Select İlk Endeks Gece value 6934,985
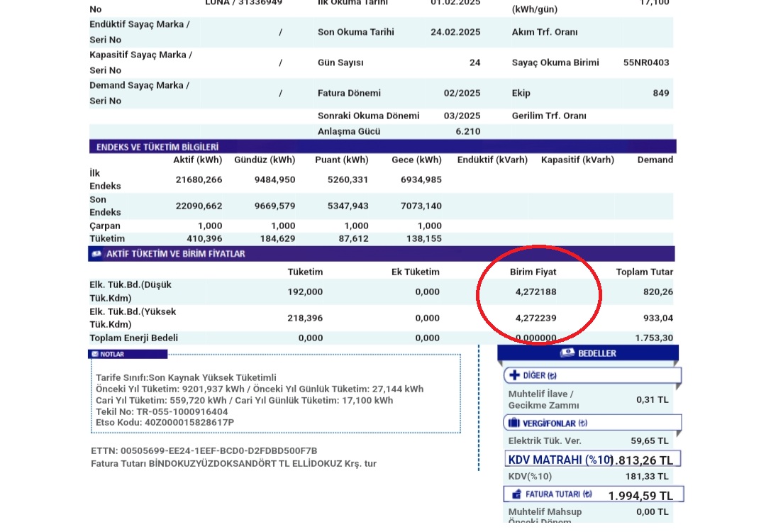Screen dimensions: 766x532 tap(421, 179)
